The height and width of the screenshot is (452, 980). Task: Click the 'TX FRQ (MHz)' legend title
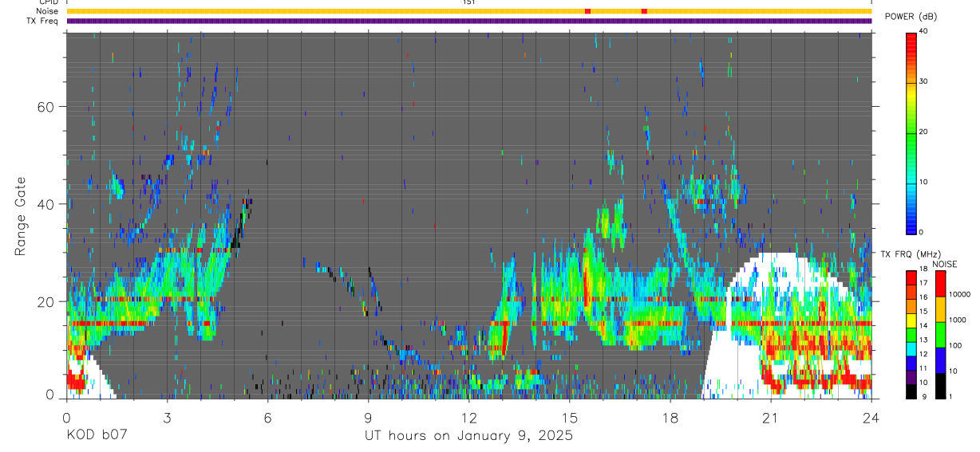point(911,254)
